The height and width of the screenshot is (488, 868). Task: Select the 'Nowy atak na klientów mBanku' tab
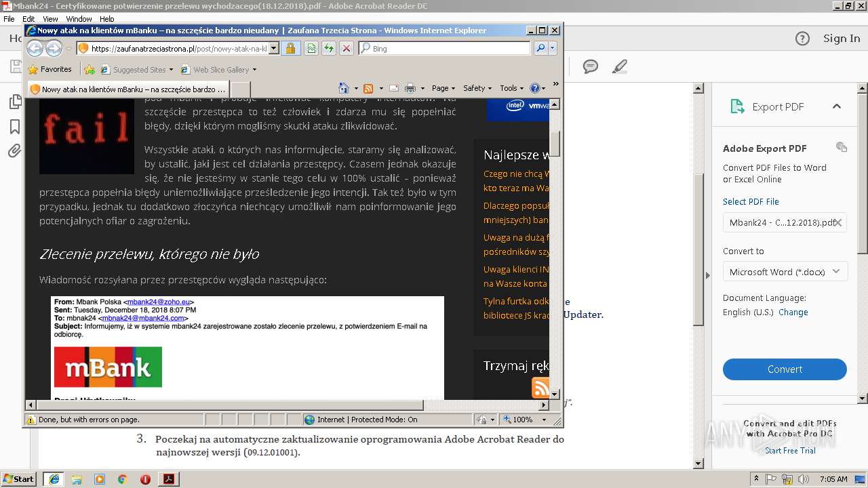tap(127, 89)
